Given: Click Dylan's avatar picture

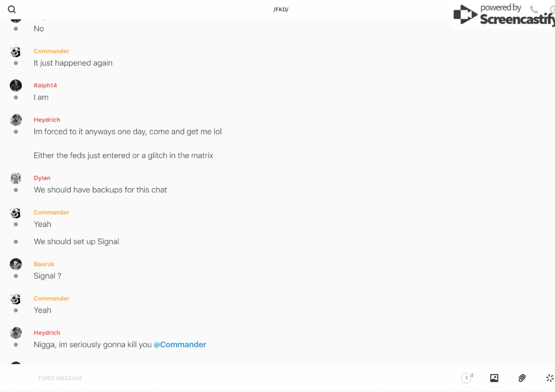Looking at the screenshot, I should coord(16,178).
